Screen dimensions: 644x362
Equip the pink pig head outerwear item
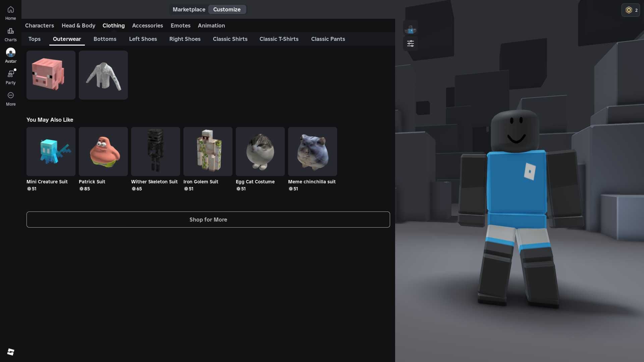click(51, 75)
